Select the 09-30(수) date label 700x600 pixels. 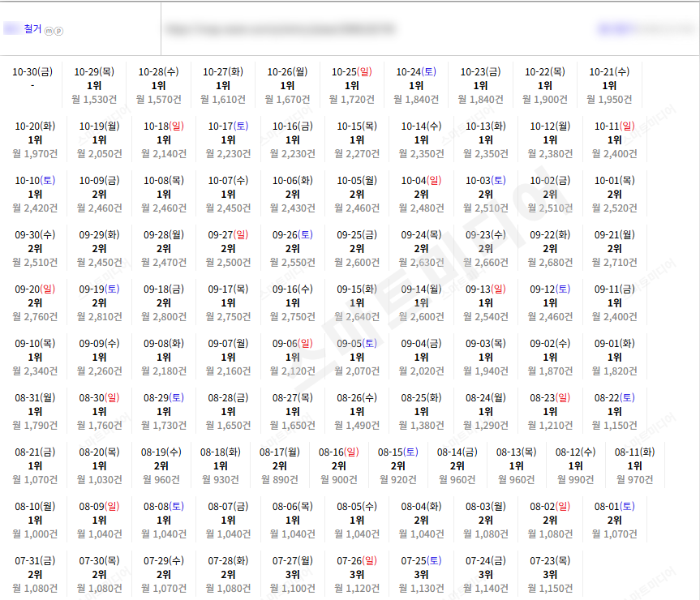click(35, 235)
